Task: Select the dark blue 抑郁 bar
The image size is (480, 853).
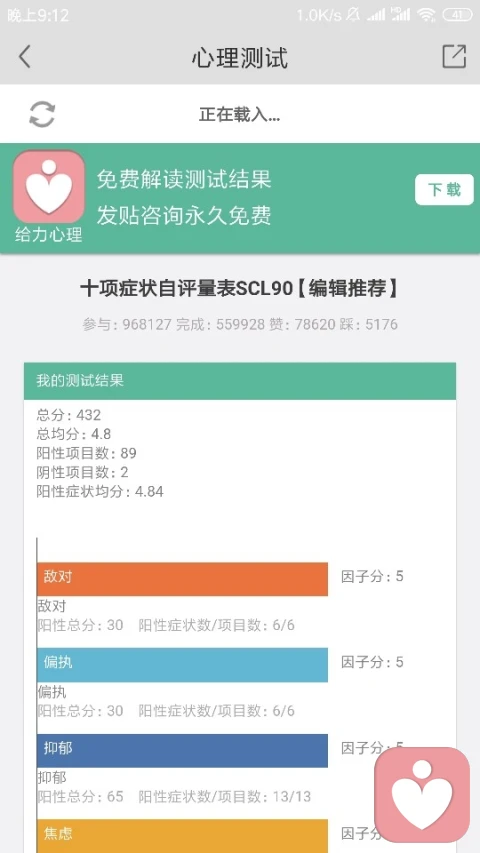Action: [x=182, y=751]
